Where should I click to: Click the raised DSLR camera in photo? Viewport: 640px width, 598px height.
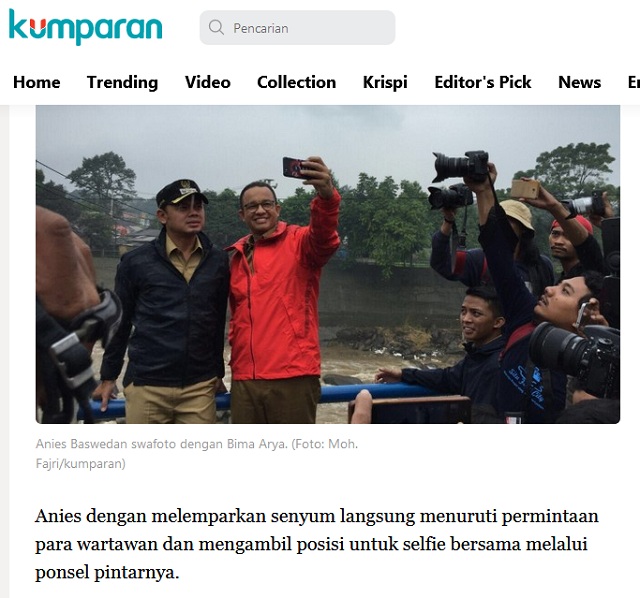coord(460,166)
